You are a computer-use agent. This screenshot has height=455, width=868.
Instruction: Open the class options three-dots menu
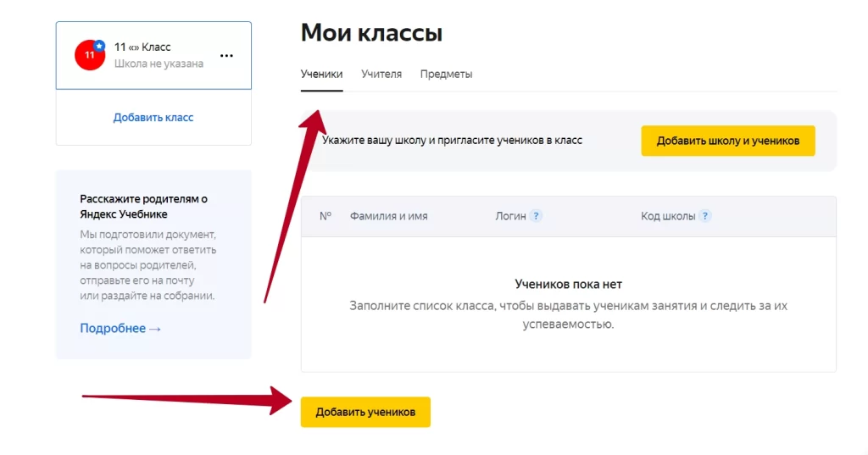[x=226, y=56]
